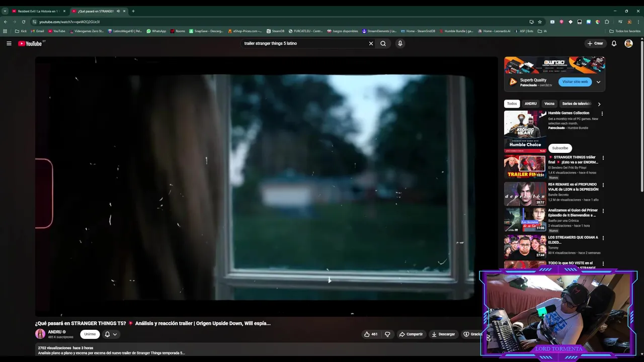Viewport: 644px width, 362px height.
Task: Open the SteamDB bookmark
Action: (275, 31)
